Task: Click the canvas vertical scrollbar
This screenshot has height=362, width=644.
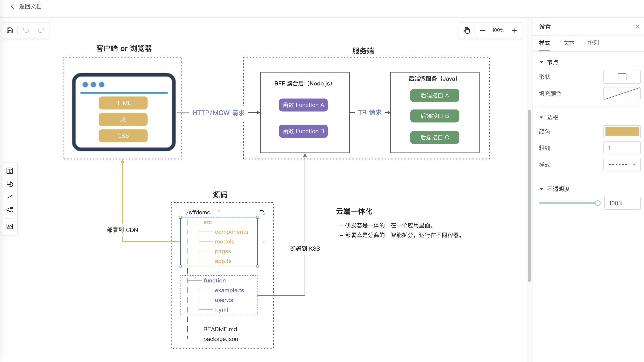Action: tap(529, 196)
